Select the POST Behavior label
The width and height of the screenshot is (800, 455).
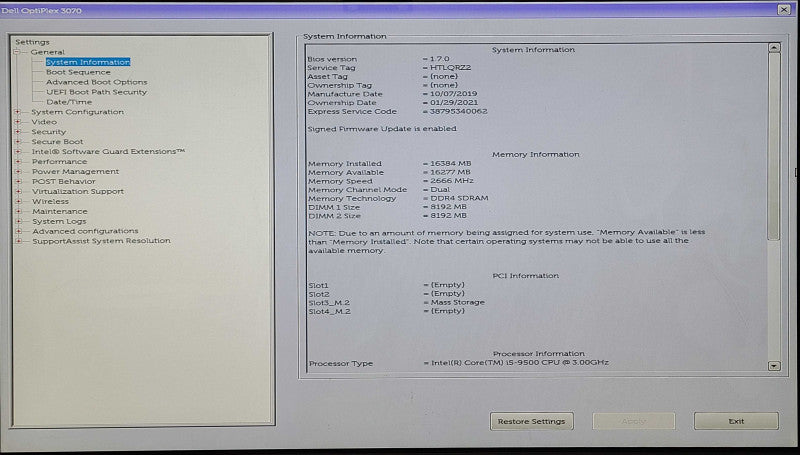coord(64,182)
